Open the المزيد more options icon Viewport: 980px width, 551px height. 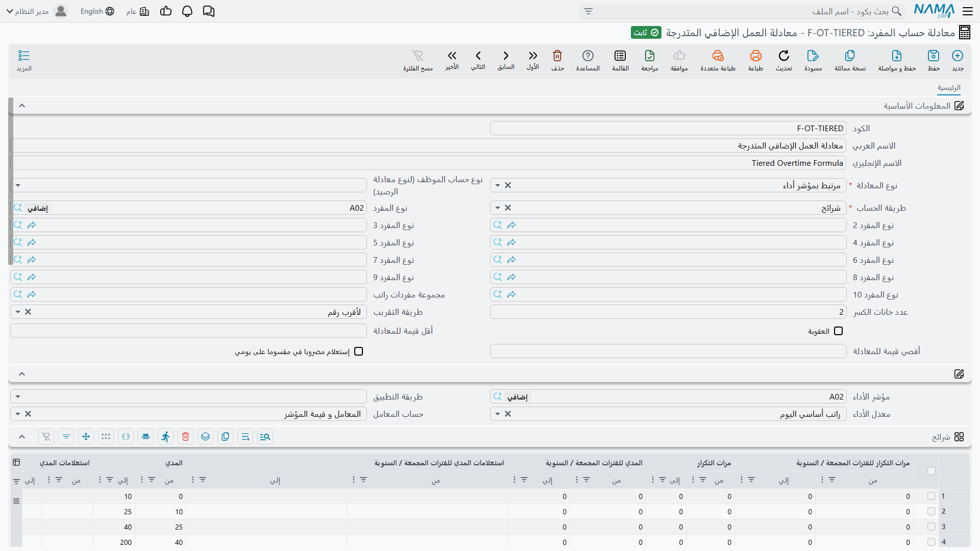(x=24, y=56)
